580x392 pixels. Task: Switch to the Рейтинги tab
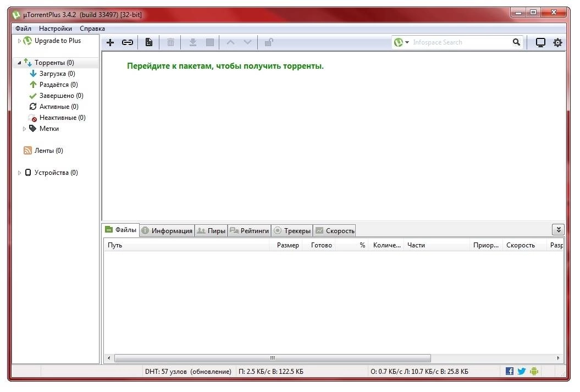tap(249, 230)
